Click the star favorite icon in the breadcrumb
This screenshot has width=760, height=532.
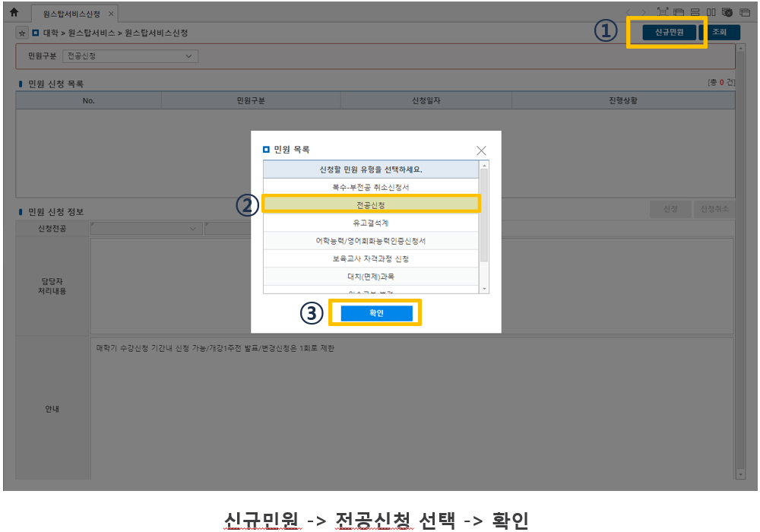click(22, 33)
